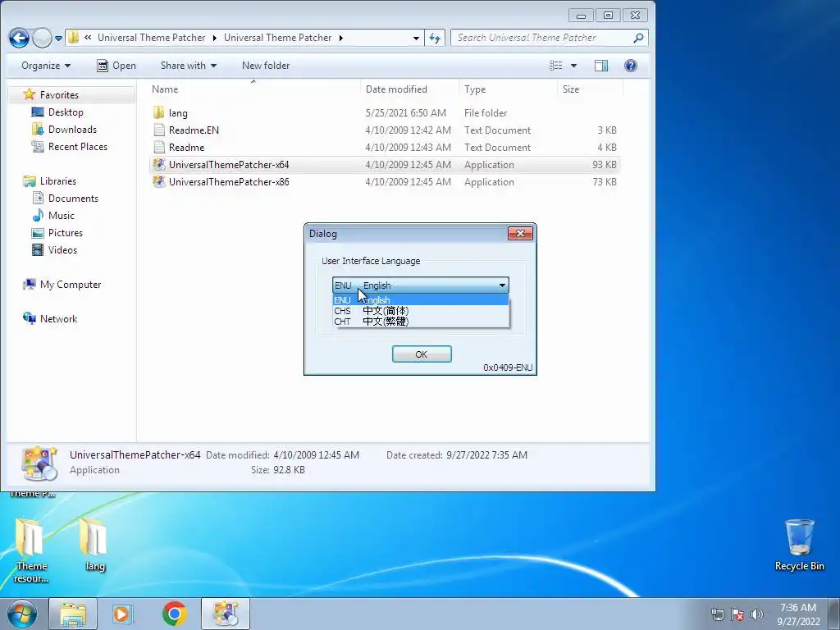Select the Readme.EN file icon
The image size is (840, 630).
click(158, 130)
